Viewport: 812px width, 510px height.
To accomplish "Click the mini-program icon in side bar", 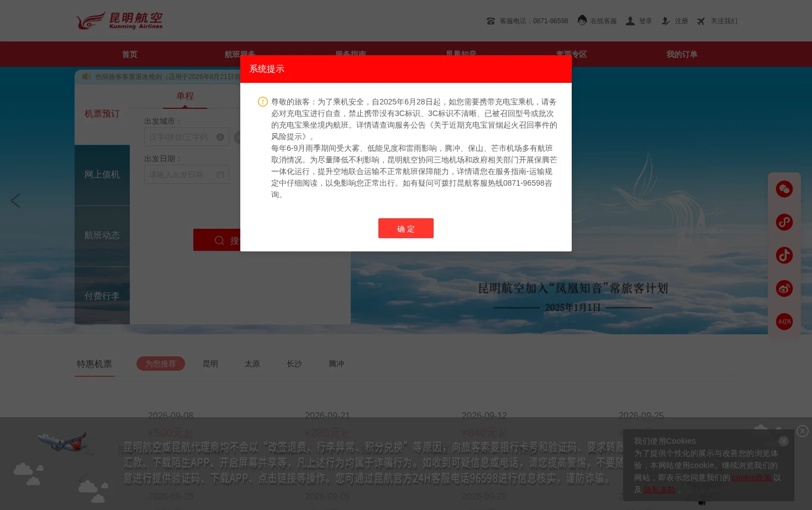I will (784, 222).
